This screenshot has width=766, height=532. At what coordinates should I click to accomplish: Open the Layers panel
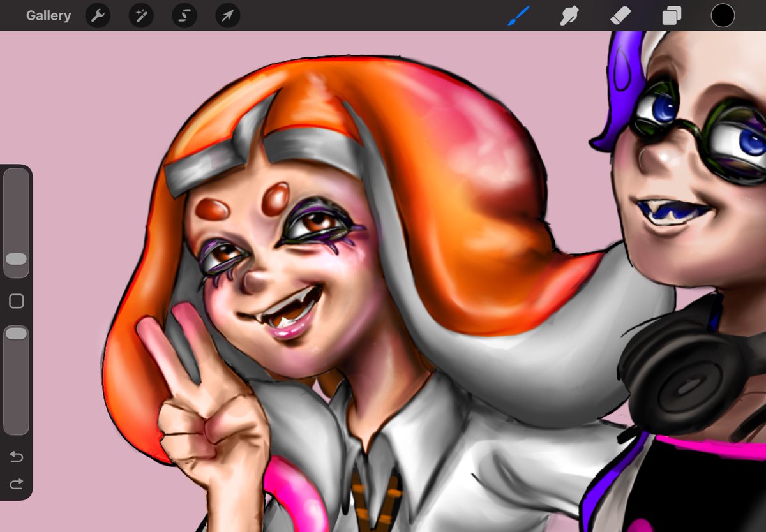672,16
